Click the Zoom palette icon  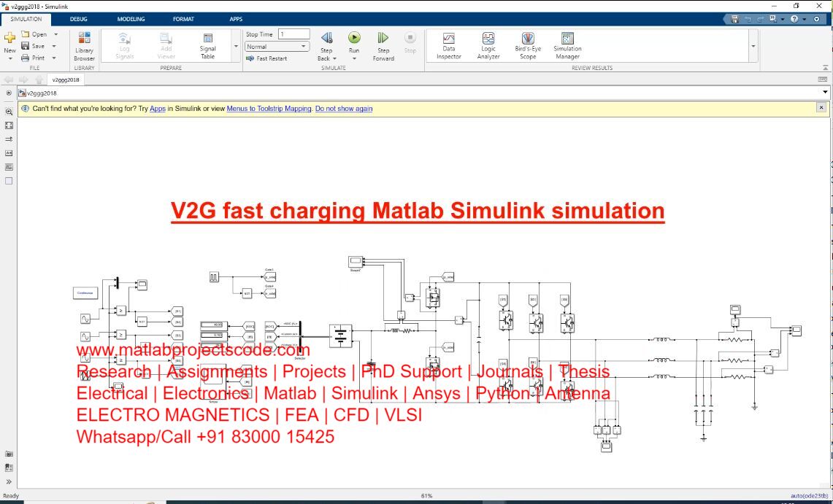[x=9, y=112]
